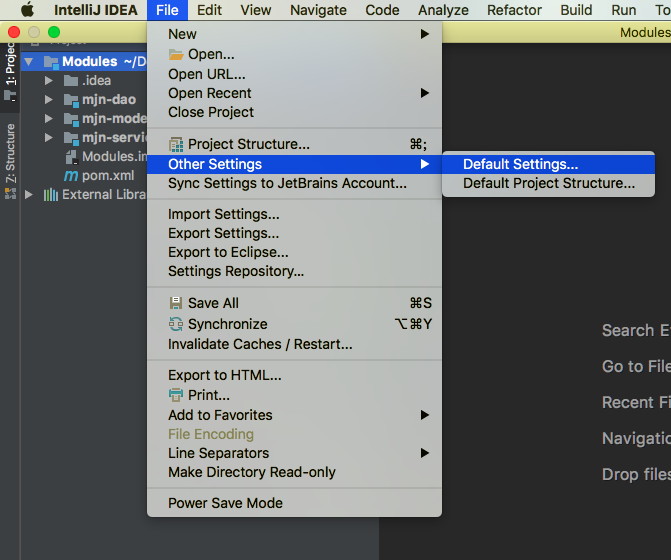
Task: Expand the mjn-service module node
Action: (48, 137)
